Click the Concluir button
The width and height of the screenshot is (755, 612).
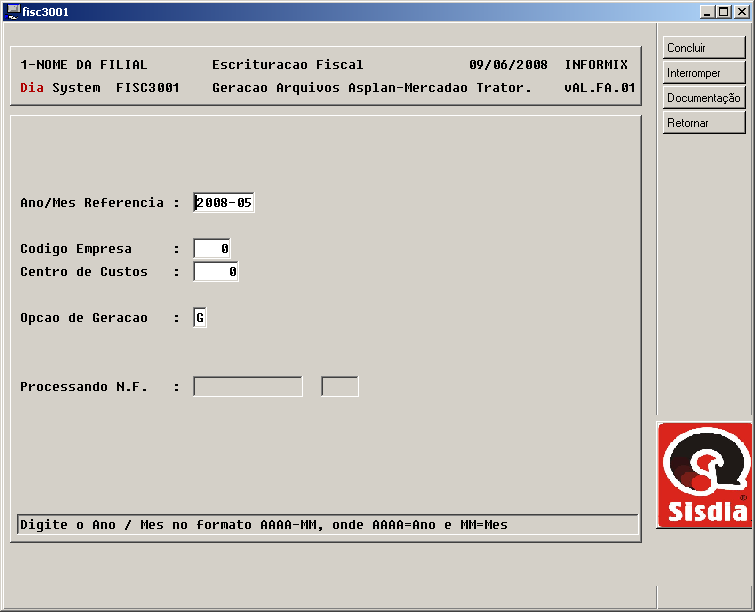[704, 48]
